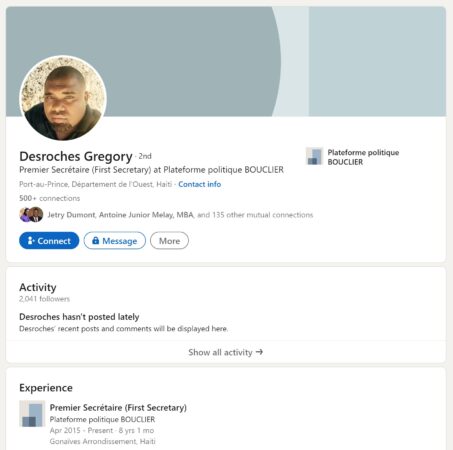Screen dimensions: 453x450
Task: View the 135 other mutual connections
Action: tap(255, 215)
